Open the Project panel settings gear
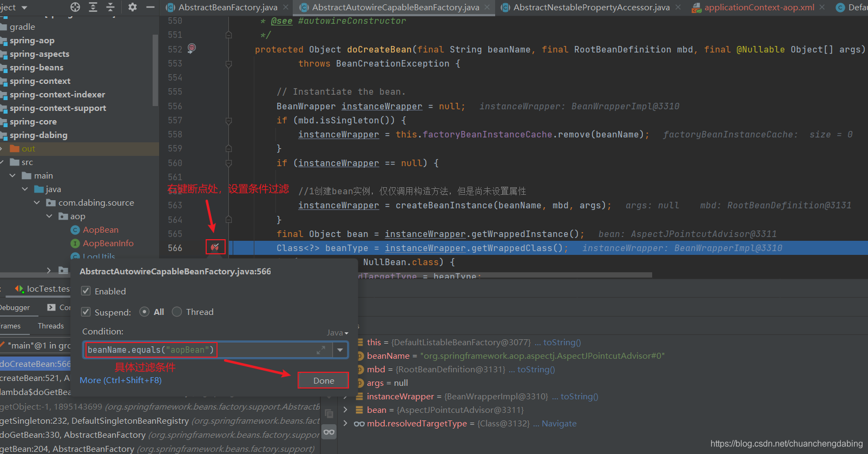Screen dimensions: 868x454 [133, 7]
